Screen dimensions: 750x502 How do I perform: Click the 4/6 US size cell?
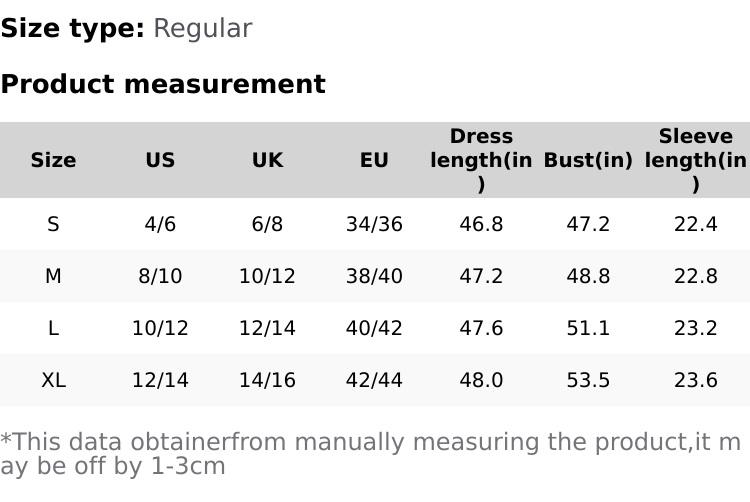160,224
